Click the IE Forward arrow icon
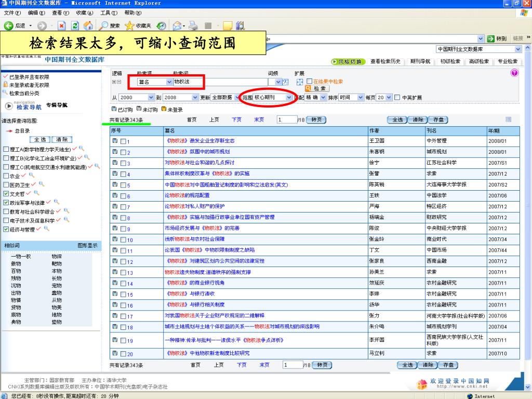Viewport: 532px width, 399px height. 42,25
